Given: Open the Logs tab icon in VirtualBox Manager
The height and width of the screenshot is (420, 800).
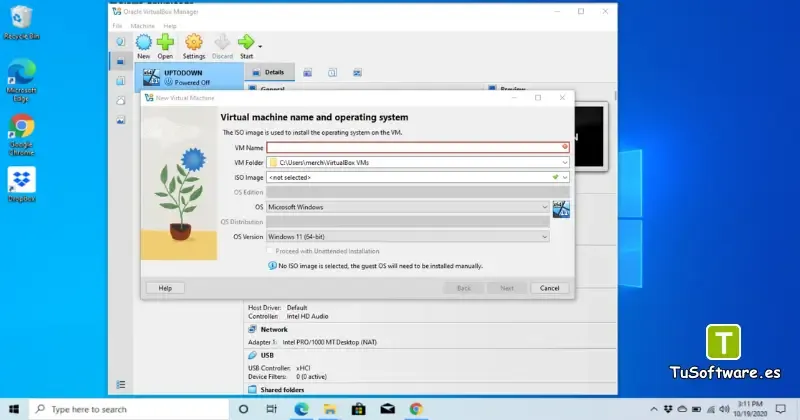Looking at the screenshot, I should coord(332,72).
